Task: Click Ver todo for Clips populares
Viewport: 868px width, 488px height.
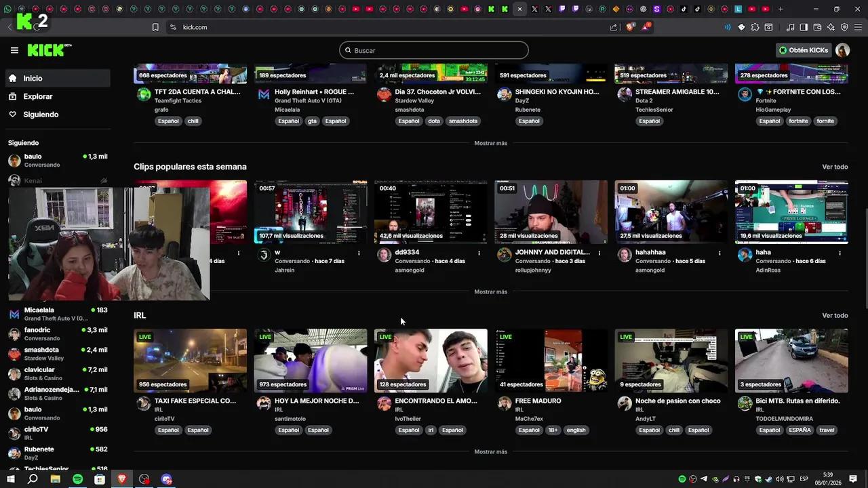Action: coord(835,167)
